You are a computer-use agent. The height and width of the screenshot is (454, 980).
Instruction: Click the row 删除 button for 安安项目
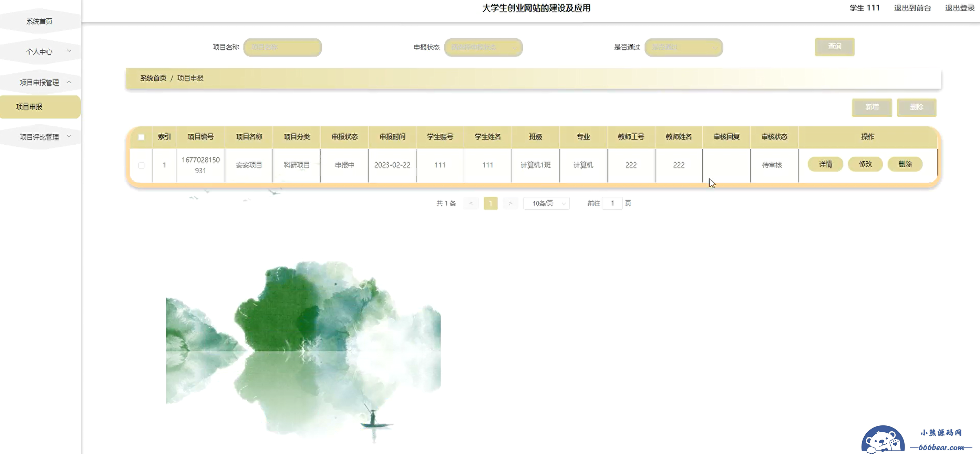tap(906, 164)
